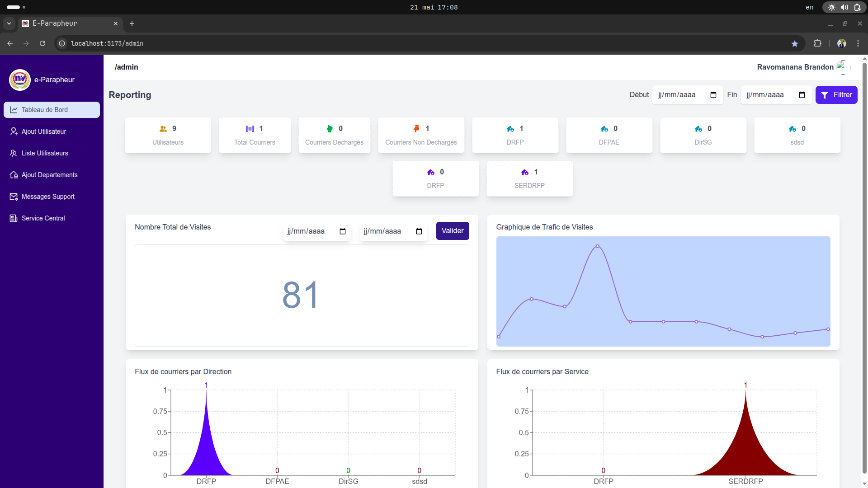Click the DirSG teal house icon

(x=698, y=129)
